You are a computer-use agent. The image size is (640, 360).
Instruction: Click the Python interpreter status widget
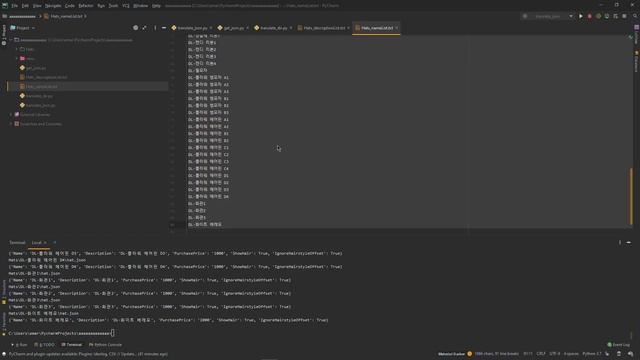point(592,354)
